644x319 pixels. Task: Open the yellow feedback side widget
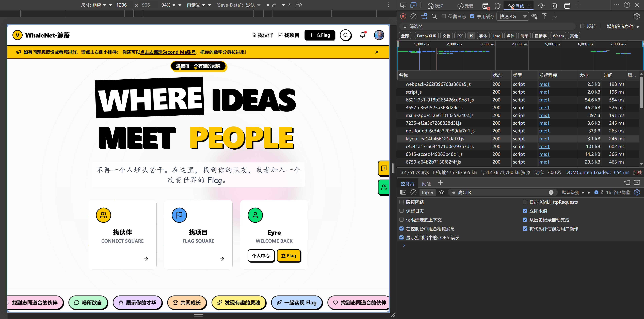pos(384,168)
